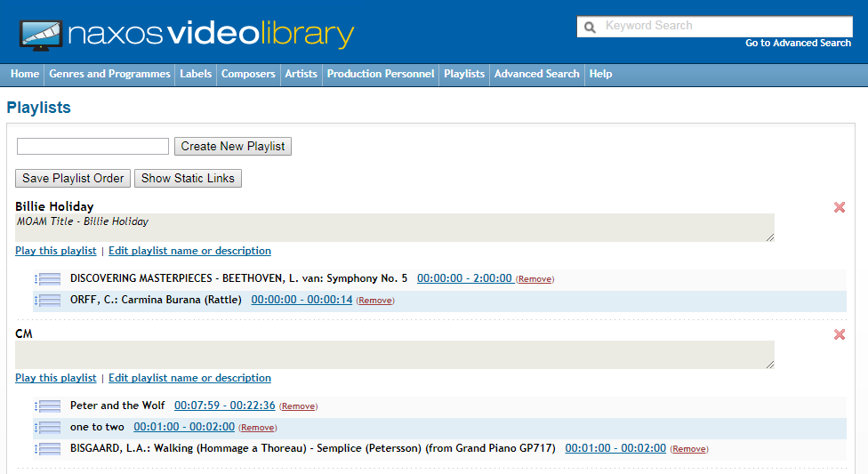The image size is (868, 474).
Task: Open time range 00:00:00 - 2:00:00 link
Action: (x=464, y=278)
